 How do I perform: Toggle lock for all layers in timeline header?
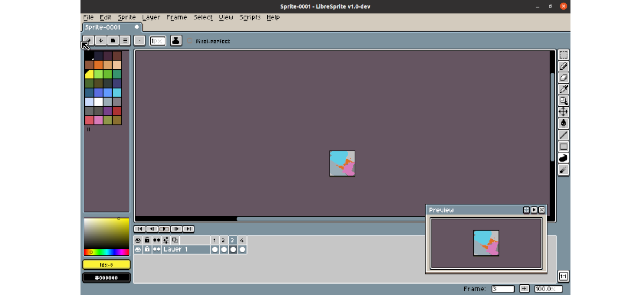[147, 240]
